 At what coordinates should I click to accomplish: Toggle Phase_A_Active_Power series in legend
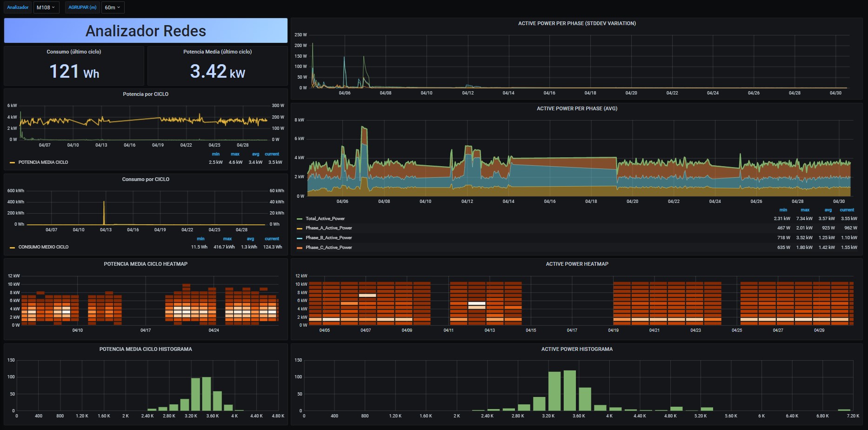(x=329, y=228)
